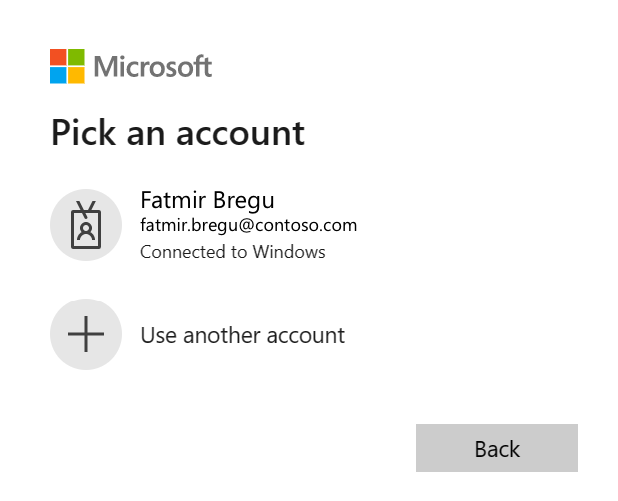This screenshot has width=618, height=501.
Task: Click the person silhouette inside the badge icon
Action: point(86,231)
